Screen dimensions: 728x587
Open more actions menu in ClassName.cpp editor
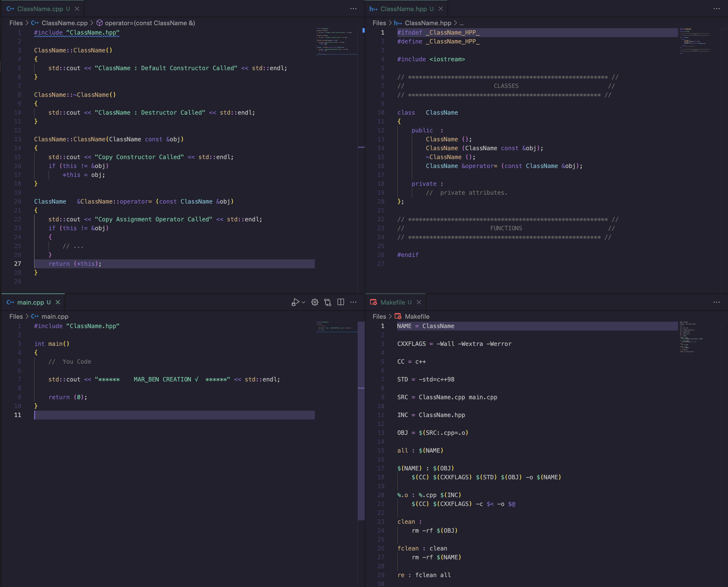353,9
